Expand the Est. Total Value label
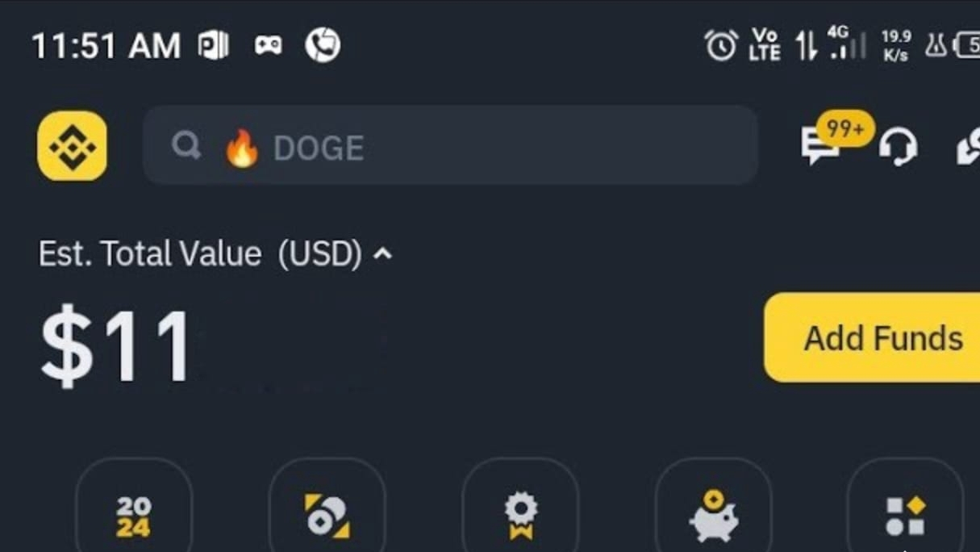The height and width of the screenshot is (552, 980). tap(150, 254)
